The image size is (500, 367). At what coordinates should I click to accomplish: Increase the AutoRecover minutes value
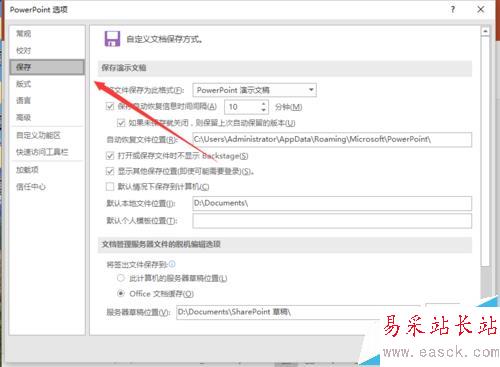tap(264, 104)
